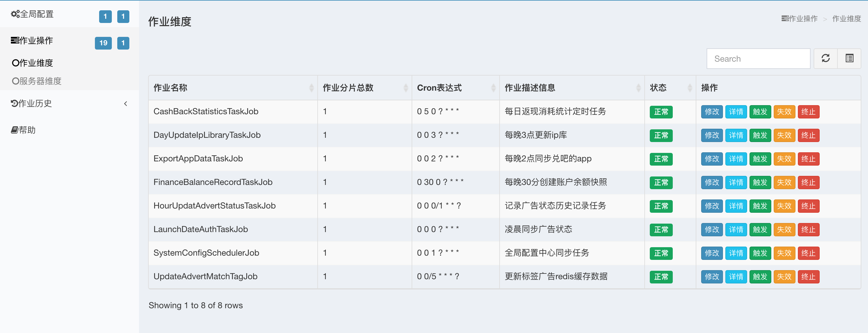Click 正常 status of CashBackStatisticsTaskJob

tap(661, 112)
